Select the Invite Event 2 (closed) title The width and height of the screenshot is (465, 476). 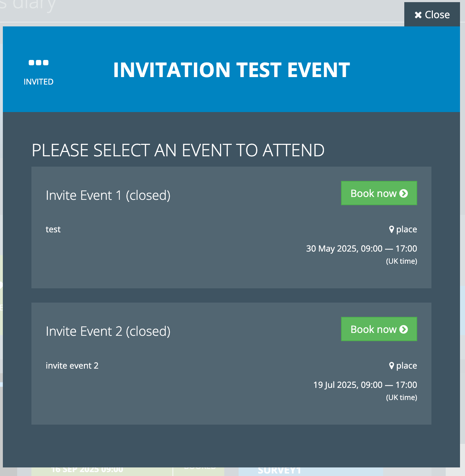pos(108,331)
